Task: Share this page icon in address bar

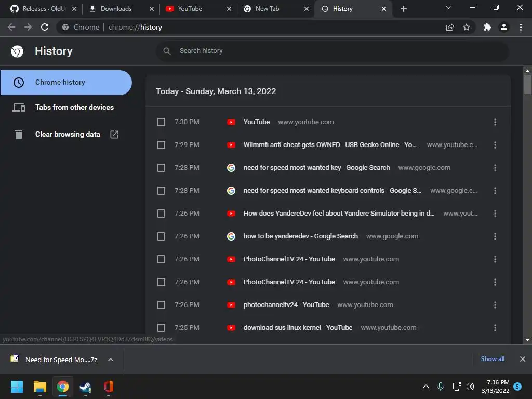Action: [x=450, y=27]
